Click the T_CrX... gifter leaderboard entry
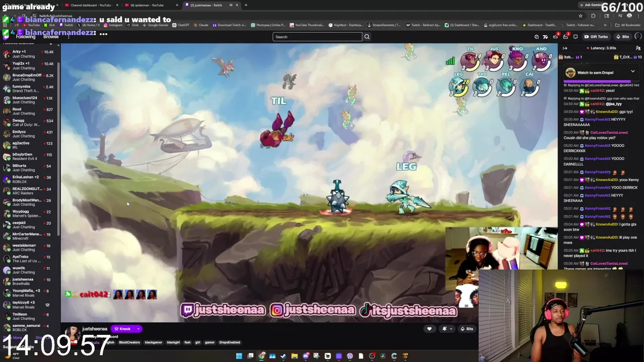Screen dimensions: 644x362 628,57
